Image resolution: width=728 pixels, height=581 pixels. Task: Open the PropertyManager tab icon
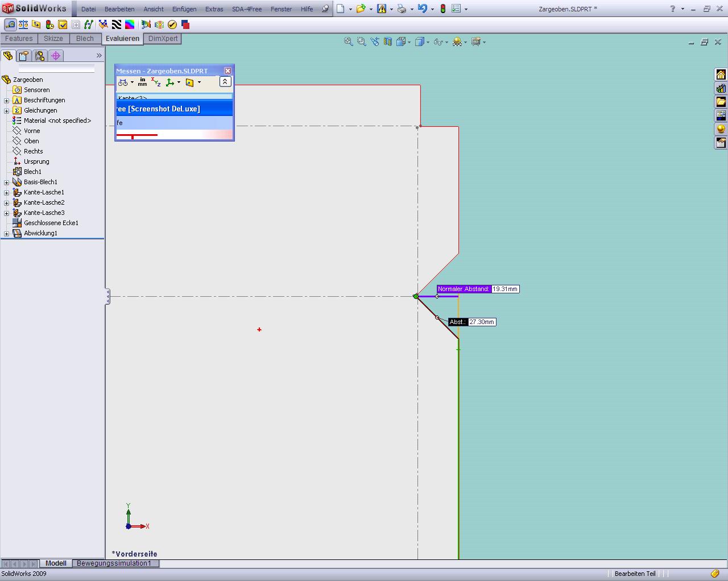23,56
